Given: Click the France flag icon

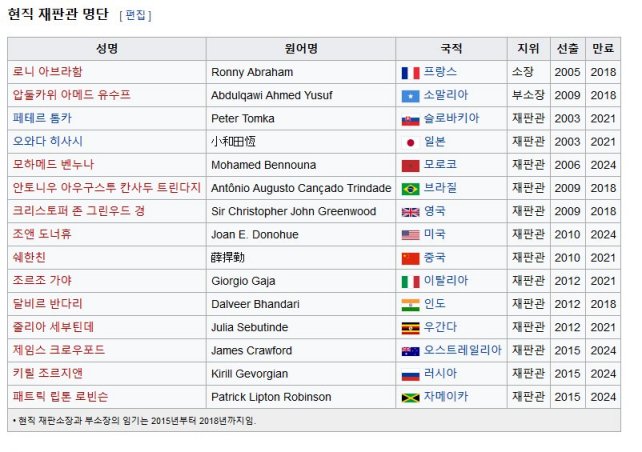Looking at the screenshot, I should coord(410,73).
